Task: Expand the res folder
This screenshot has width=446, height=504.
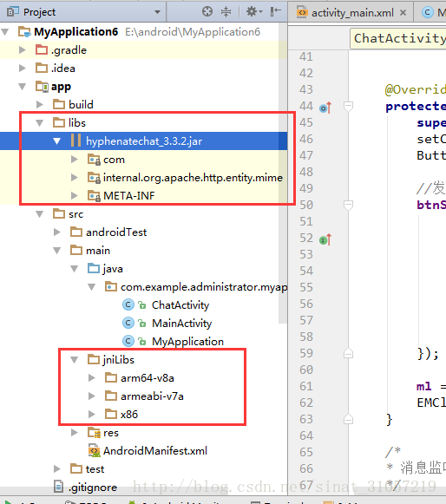Action: click(x=75, y=433)
